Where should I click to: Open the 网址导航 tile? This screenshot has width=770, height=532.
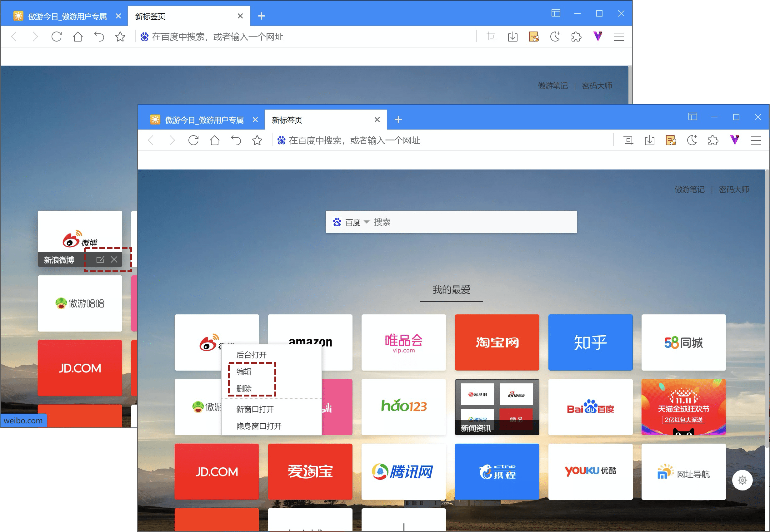[x=683, y=472]
